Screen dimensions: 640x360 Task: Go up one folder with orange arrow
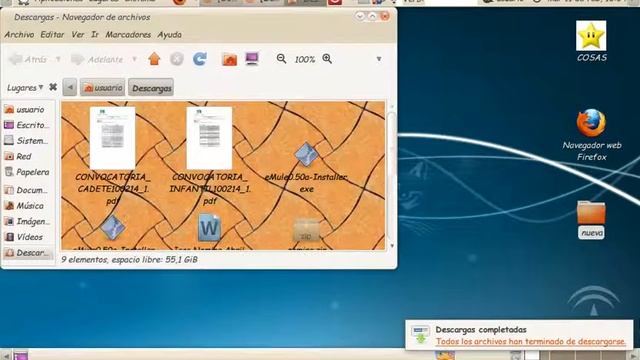[154, 59]
